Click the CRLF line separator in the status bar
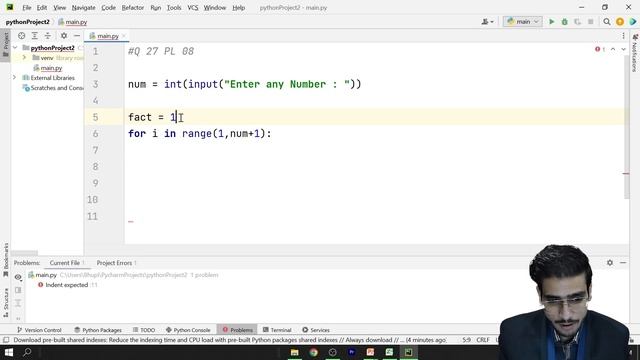 click(x=482, y=340)
